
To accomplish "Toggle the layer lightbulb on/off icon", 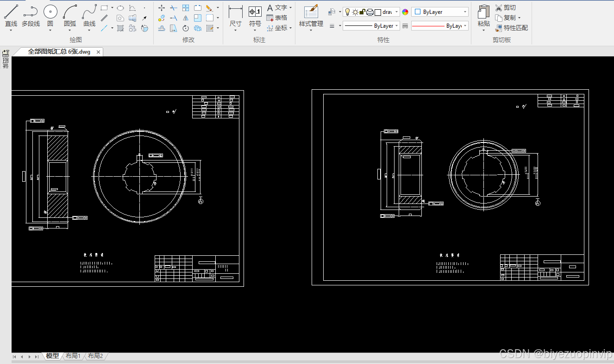I will [348, 12].
